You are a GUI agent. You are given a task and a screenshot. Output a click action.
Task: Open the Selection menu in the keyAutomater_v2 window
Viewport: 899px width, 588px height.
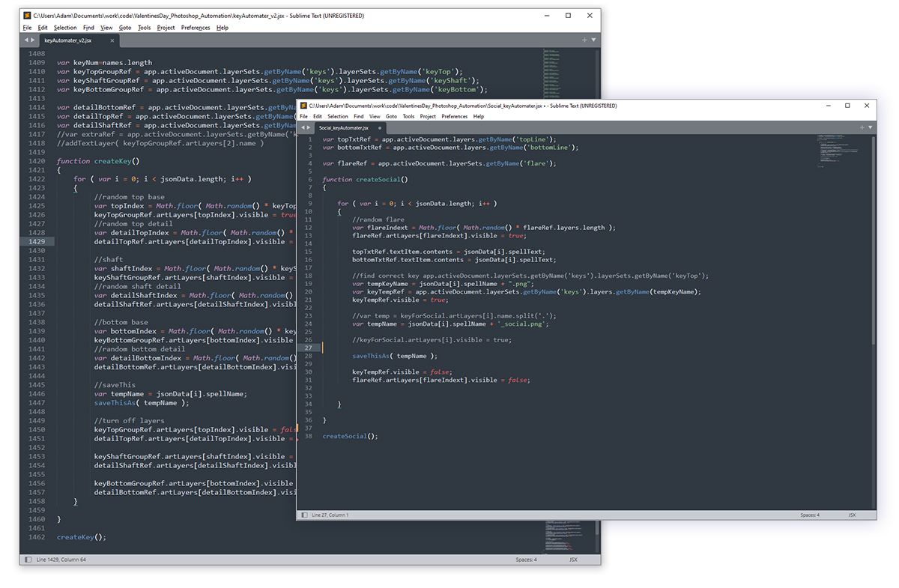tap(65, 28)
